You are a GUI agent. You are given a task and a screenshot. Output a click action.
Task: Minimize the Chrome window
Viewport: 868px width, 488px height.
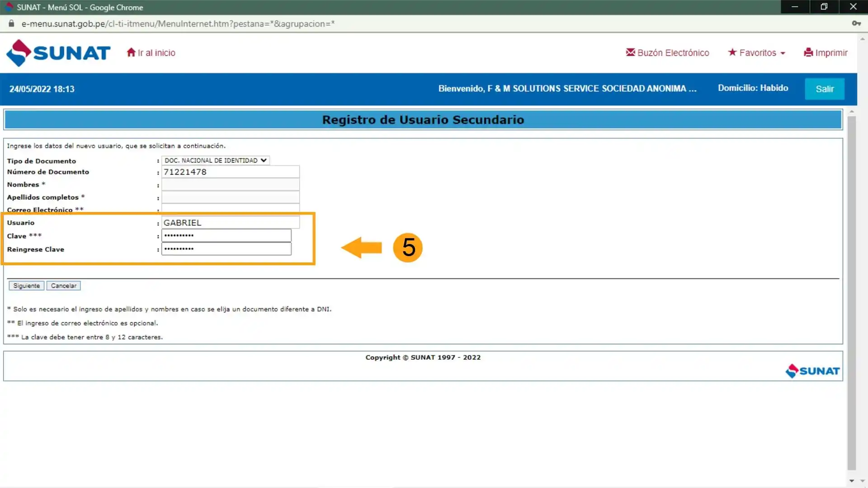point(795,7)
